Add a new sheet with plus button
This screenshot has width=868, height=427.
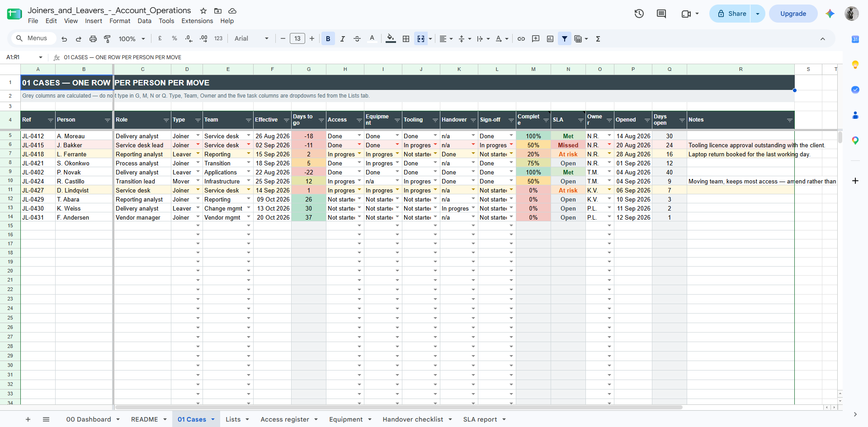[28, 419]
